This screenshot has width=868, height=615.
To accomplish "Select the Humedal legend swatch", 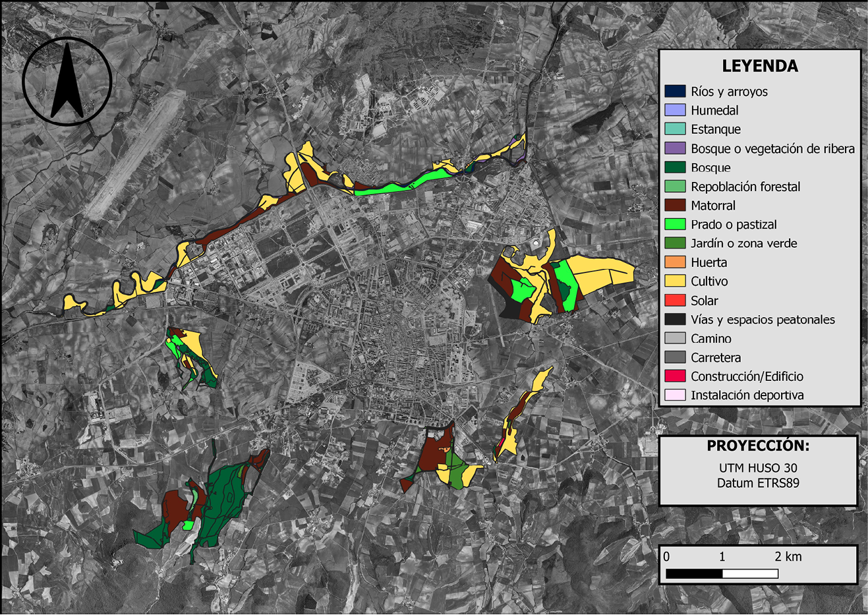I will coord(675,110).
